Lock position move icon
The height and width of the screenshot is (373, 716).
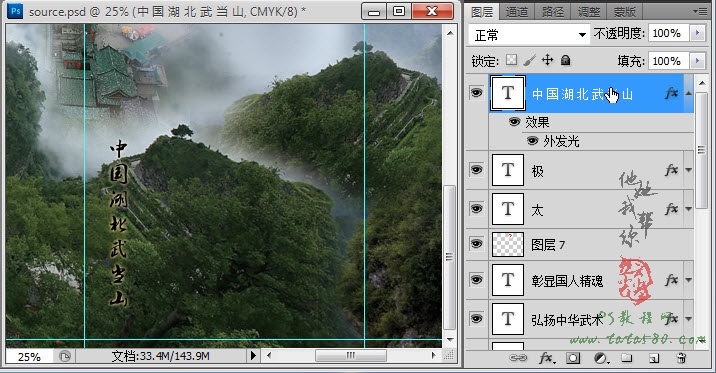coord(547,60)
